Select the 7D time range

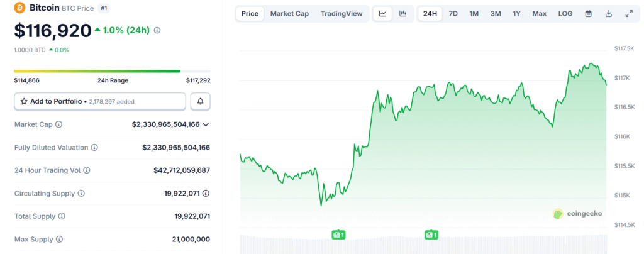pyautogui.click(x=453, y=13)
